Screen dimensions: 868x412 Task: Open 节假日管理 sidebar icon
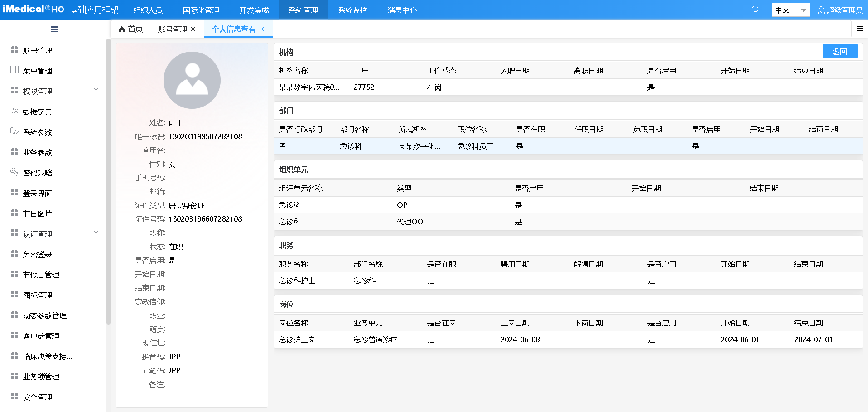pyautogui.click(x=14, y=274)
